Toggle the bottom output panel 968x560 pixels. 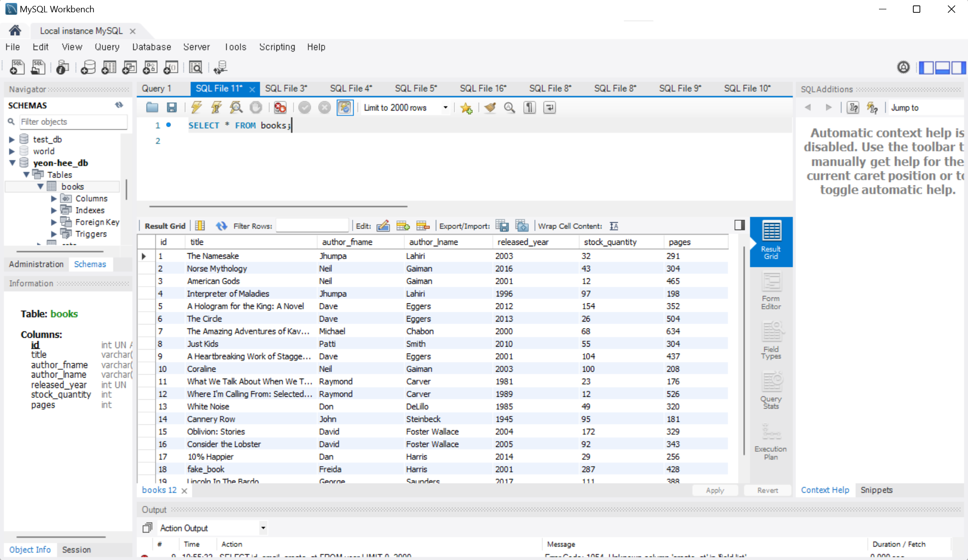click(x=942, y=67)
